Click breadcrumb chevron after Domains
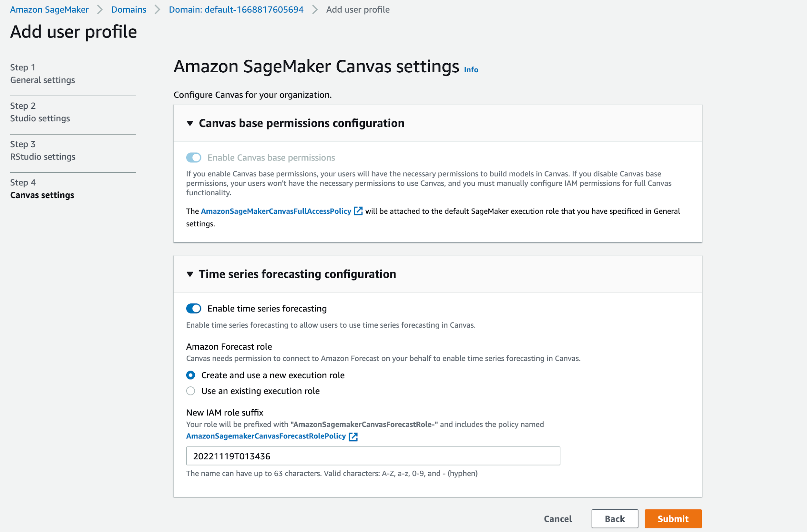Screen dimensions: 807x532 (x=157, y=9)
